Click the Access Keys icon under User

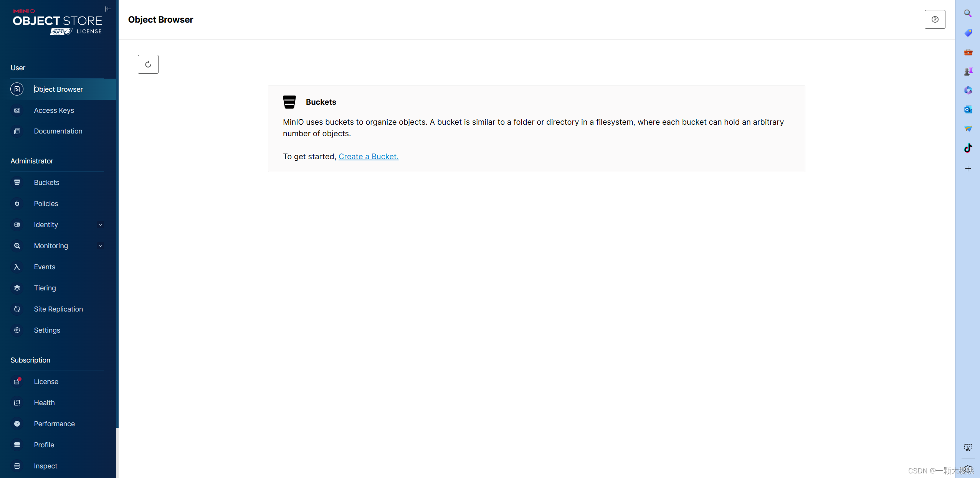coord(17,110)
